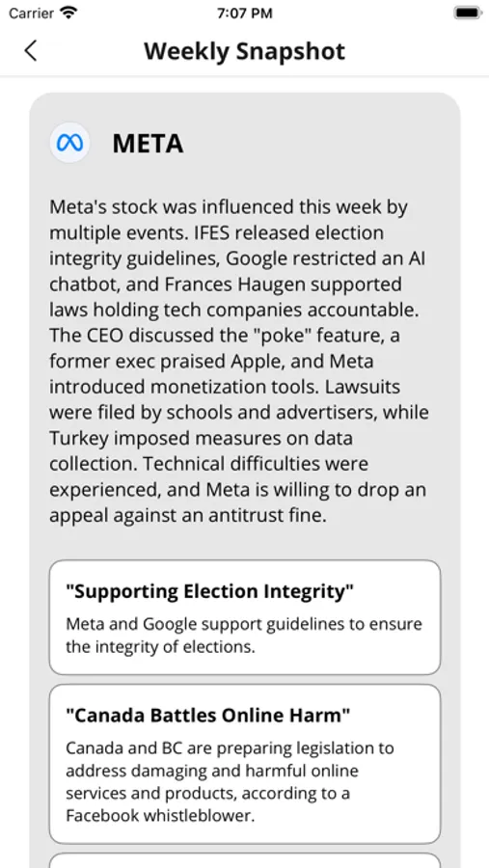The image size is (489, 868).
Task: Tap the Carrier label in status bar
Action: click(32, 13)
